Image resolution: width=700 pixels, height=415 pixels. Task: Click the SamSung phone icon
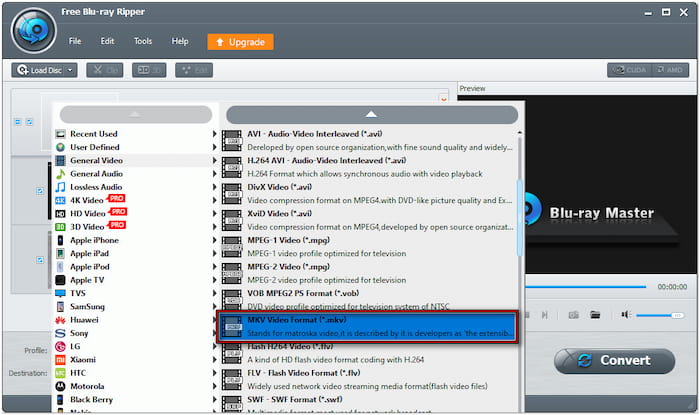pos(60,307)
